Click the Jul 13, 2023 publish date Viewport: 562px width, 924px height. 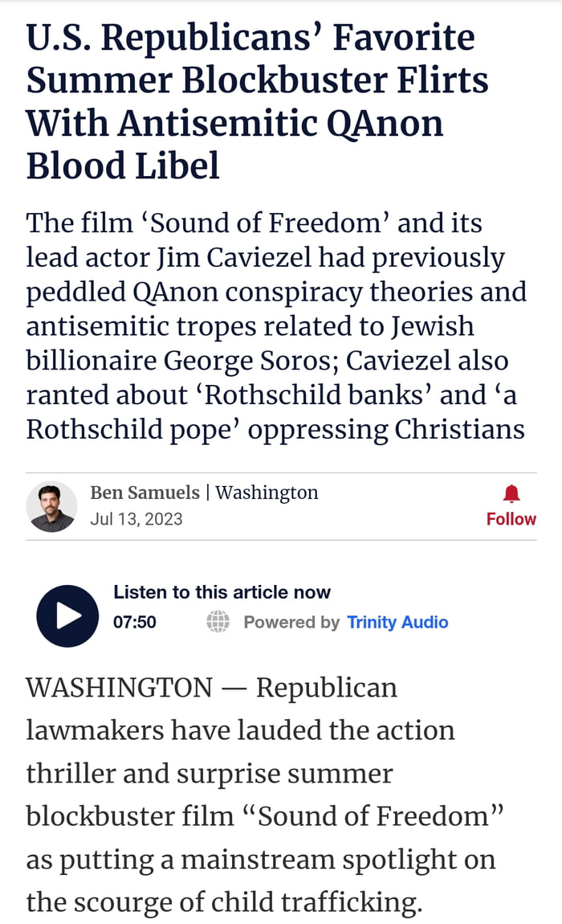pos(136,519)
